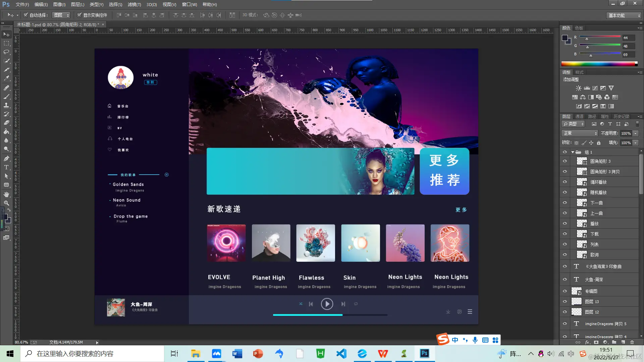Image resolution: width=644 pixels, height=362 pixels.
Task: Collapse the 组 1 layer group
Action: click(573, 152)
